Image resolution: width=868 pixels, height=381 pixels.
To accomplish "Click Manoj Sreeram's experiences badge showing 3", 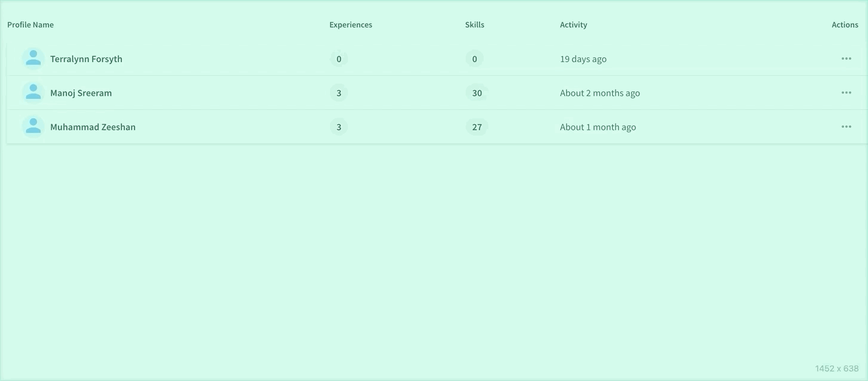I will click(339, 93).
